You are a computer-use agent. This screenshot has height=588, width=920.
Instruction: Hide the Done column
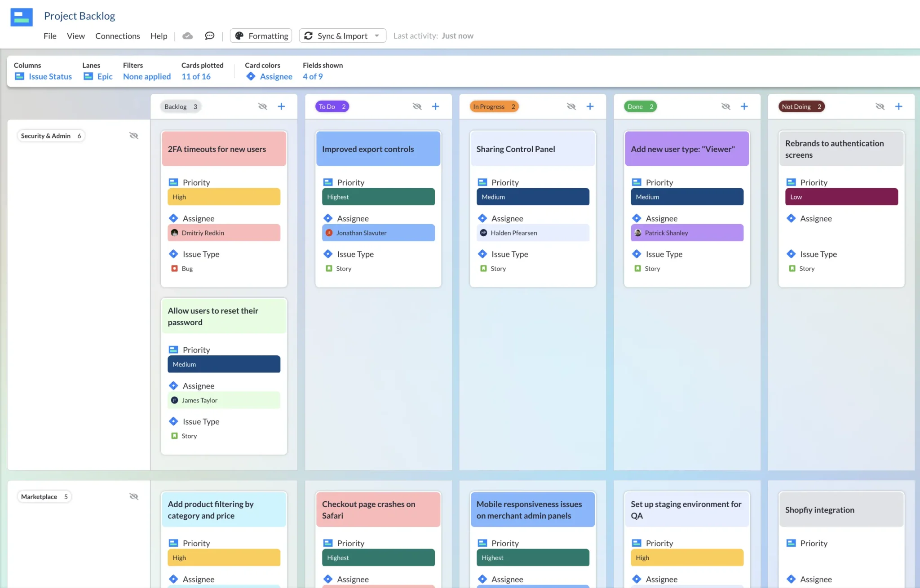tap(726, 106)
